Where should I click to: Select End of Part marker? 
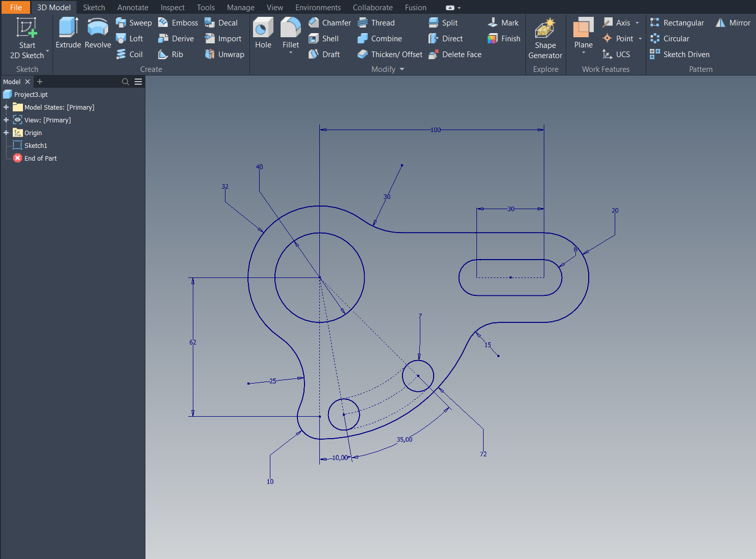click(x=40, y=158)
